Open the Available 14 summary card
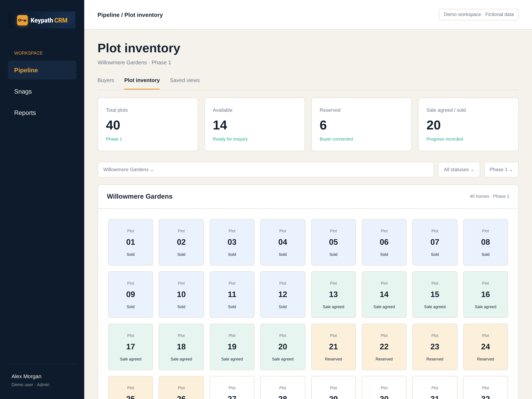Image resolution: width=532 pixels, height=399 pixels. (x=254, y=124)
